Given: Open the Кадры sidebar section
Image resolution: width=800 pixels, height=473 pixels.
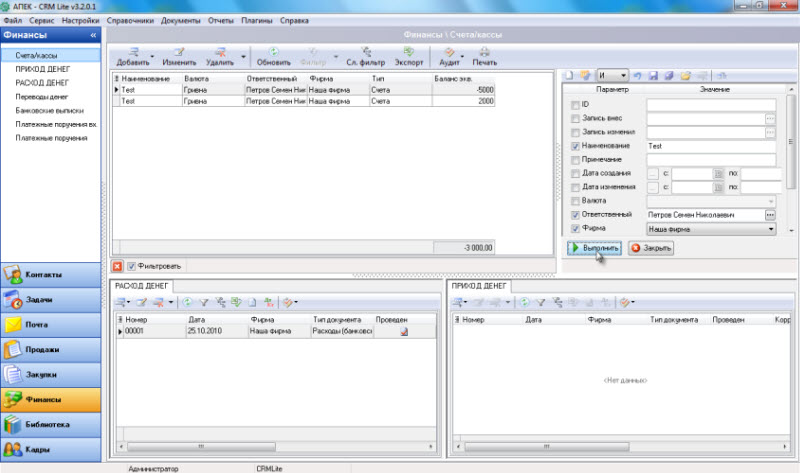Looking at the screenshot, I should click(51, 450).
